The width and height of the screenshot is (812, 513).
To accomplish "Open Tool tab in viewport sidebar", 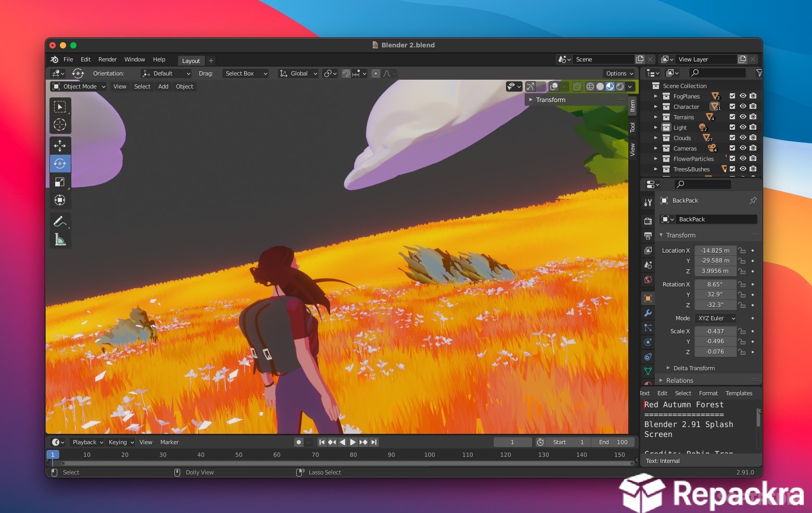I will coord(632,128).
